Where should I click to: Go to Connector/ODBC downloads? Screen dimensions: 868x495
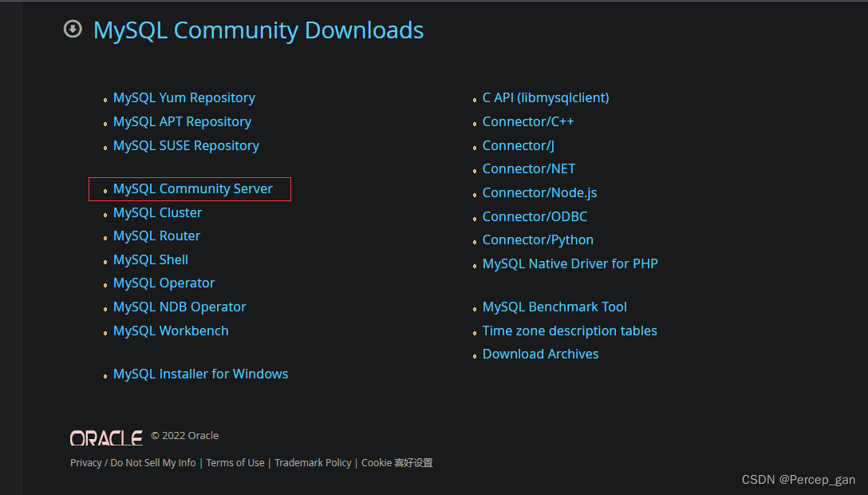click(x=535, y=216)
